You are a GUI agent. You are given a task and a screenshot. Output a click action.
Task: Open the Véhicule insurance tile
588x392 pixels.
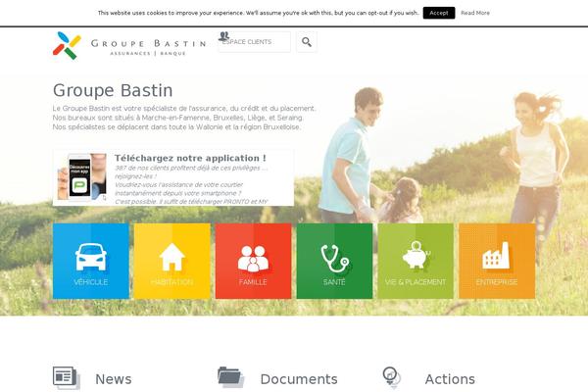[91, 261]
